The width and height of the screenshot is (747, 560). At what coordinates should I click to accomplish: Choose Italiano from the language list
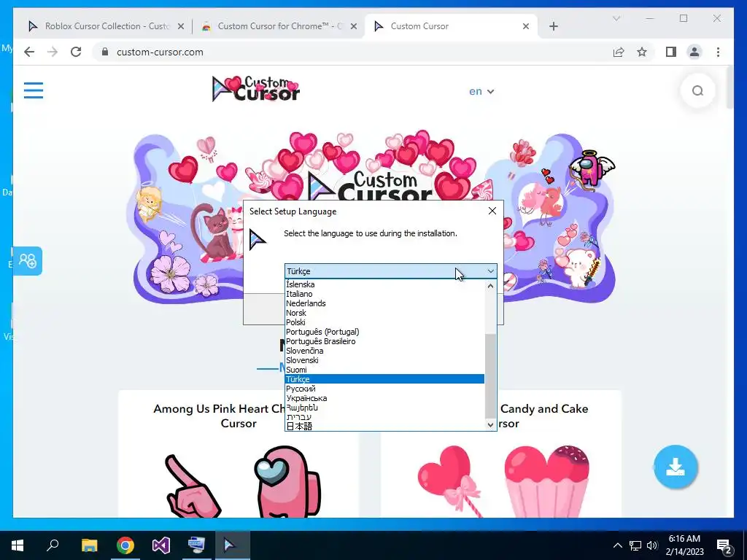[384, 294]
